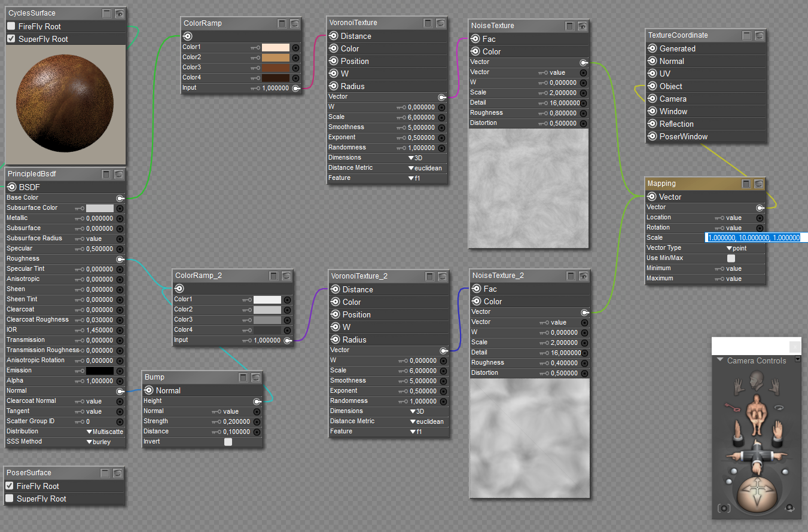
Task: Click the NoiseTexture noise preview image
Action: (528, 188)
